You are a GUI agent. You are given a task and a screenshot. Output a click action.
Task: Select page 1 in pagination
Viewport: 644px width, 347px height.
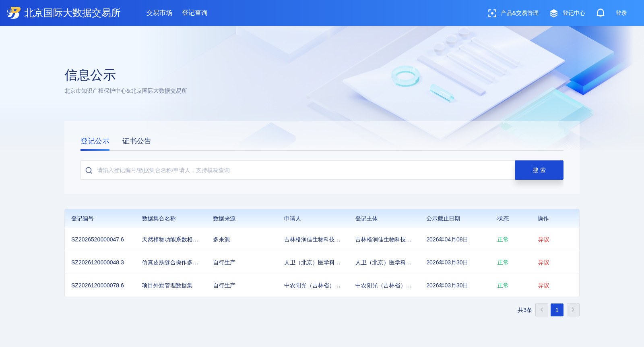click(557, 310)
